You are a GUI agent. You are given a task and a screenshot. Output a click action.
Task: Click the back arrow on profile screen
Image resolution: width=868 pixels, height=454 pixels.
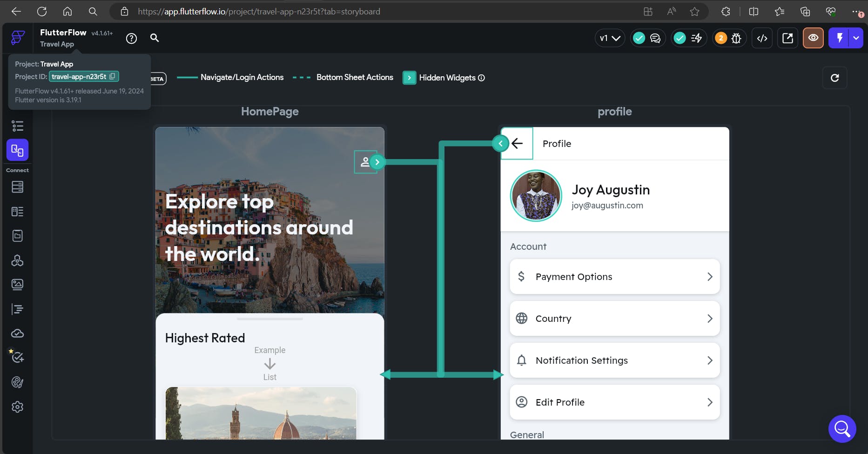coord(517,143)
